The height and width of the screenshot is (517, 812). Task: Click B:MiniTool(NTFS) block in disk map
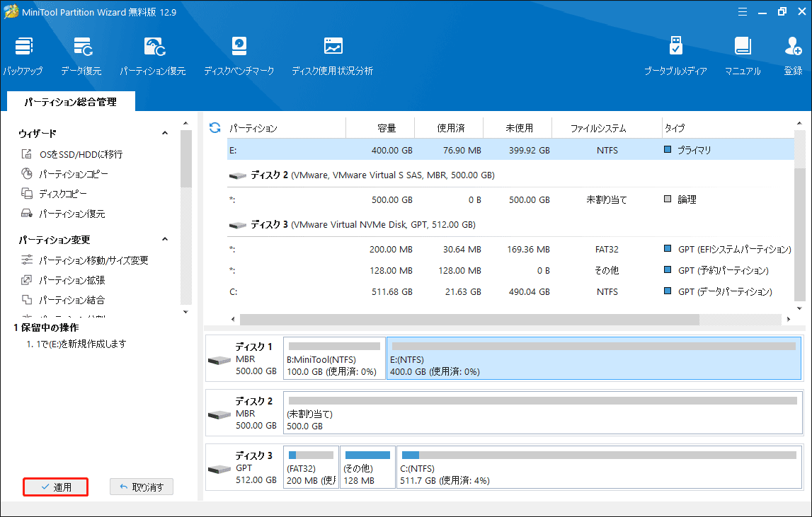coord(335,358)
